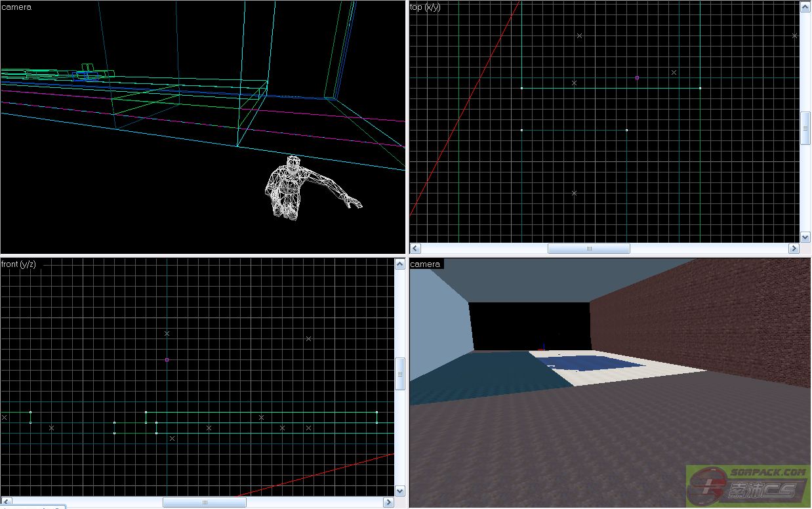The height and width of the screenshot is (509, 812).
Task: Click the top view's scroll-down arrow
Action: pos(805,237)
